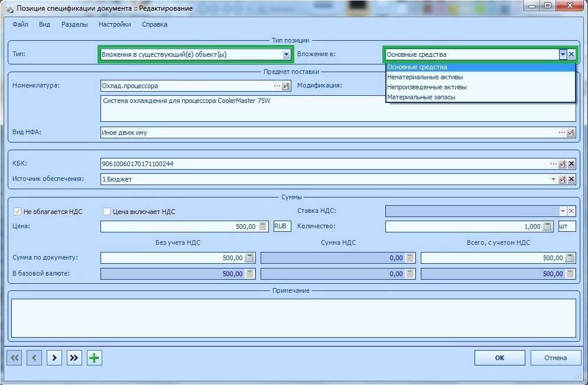Confirm with the OK button
The width and height of the screenshot is (588, 385).
(499, 358)
